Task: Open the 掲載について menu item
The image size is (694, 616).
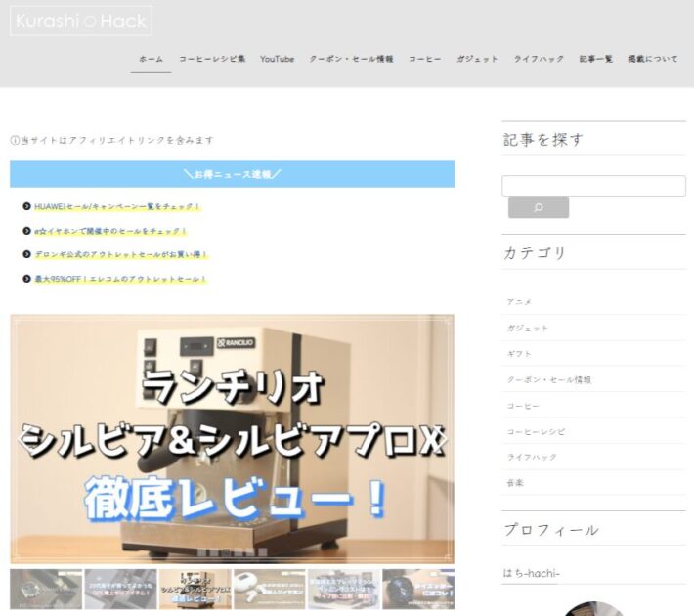Action: pos(652,59)
